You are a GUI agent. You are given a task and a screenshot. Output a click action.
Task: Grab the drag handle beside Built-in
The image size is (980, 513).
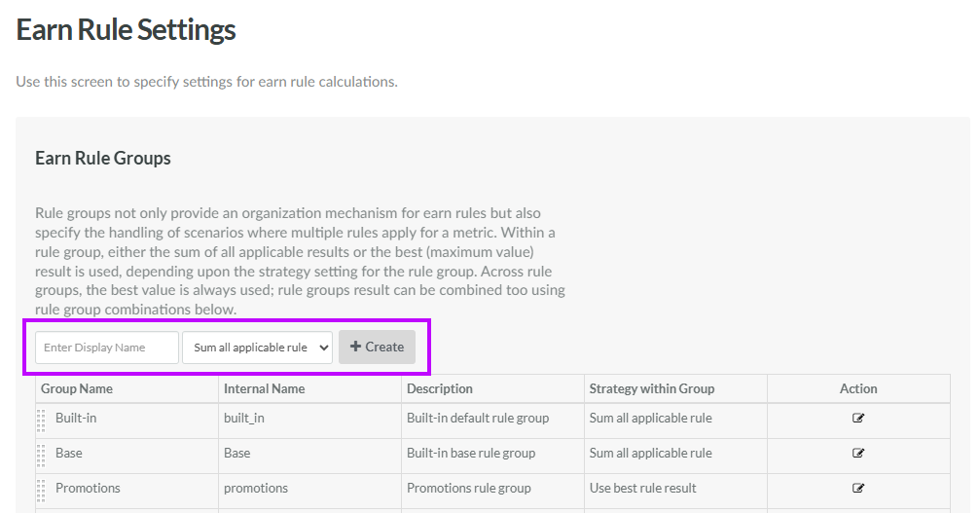42,420
